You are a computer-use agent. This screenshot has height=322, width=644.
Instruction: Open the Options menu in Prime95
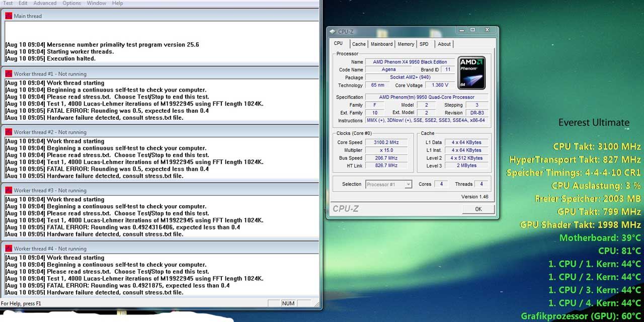coord(71,3)
